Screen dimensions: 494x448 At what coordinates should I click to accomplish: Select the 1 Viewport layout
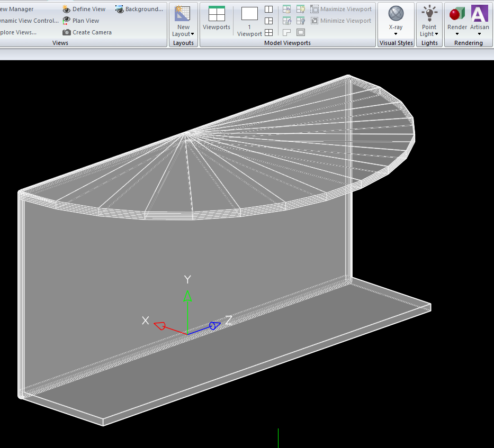pyautogui.click(x=249, y=21)
